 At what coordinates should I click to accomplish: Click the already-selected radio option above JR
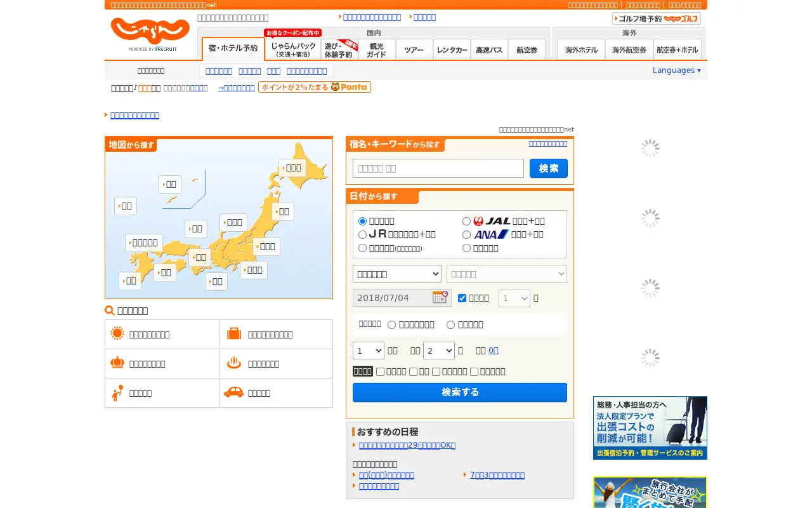click(363, 221)
